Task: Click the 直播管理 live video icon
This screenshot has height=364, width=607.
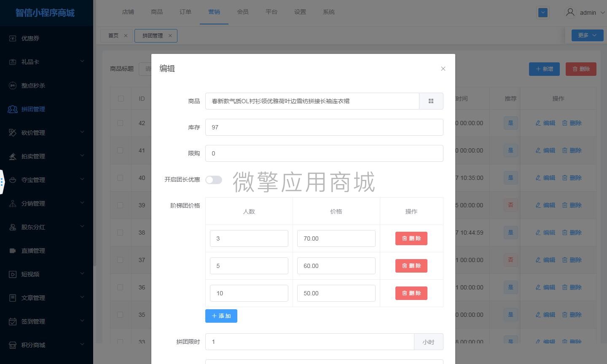Action: [13, 251]
